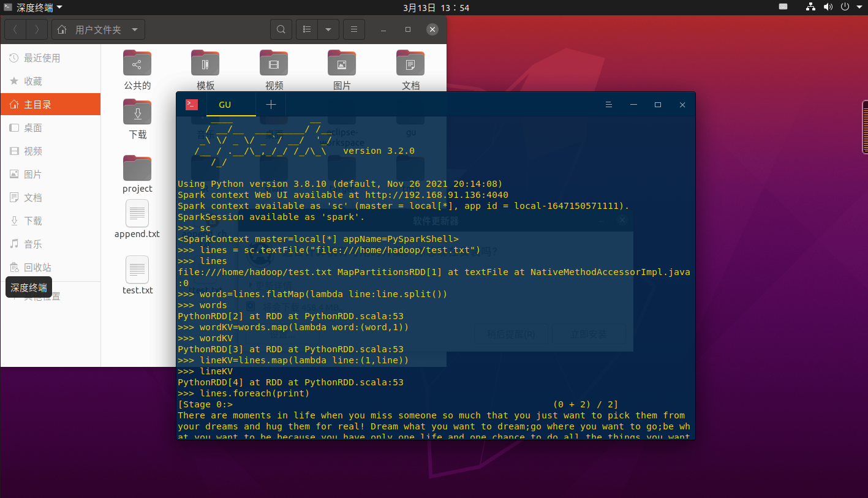Open 下载 in the sidebar
The width and height of the screenshot is (868, 498).
(50, 221)
